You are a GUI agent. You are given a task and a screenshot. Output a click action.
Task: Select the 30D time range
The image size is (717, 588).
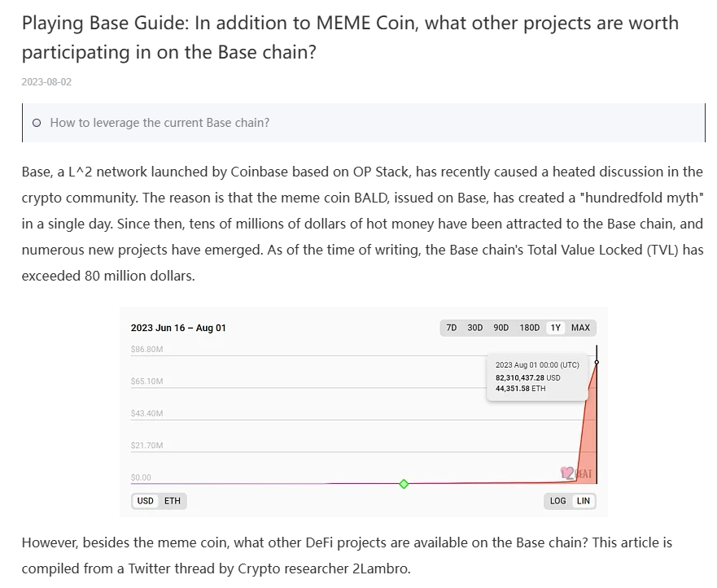tap(474, 328)
